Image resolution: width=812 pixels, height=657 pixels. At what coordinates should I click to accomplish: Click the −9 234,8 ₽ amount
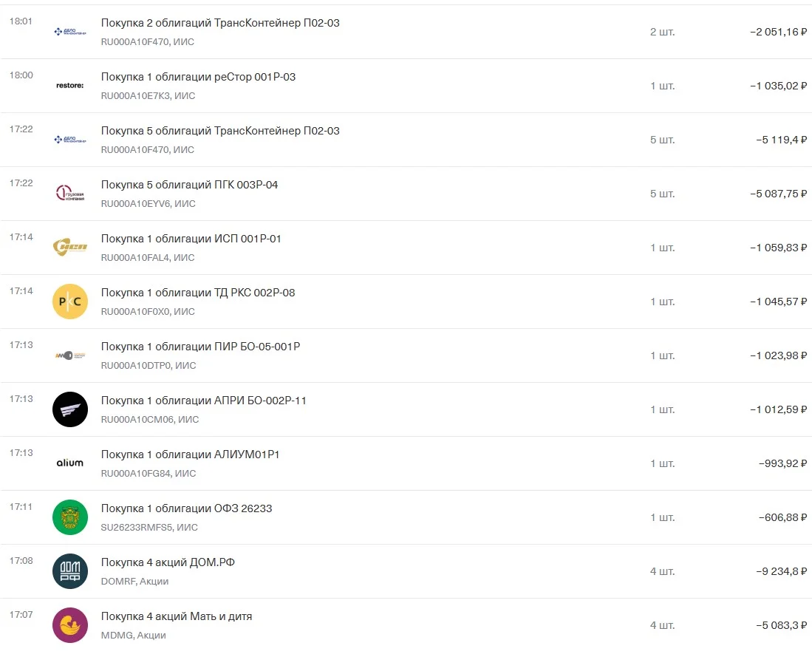(x=781, y=571)
